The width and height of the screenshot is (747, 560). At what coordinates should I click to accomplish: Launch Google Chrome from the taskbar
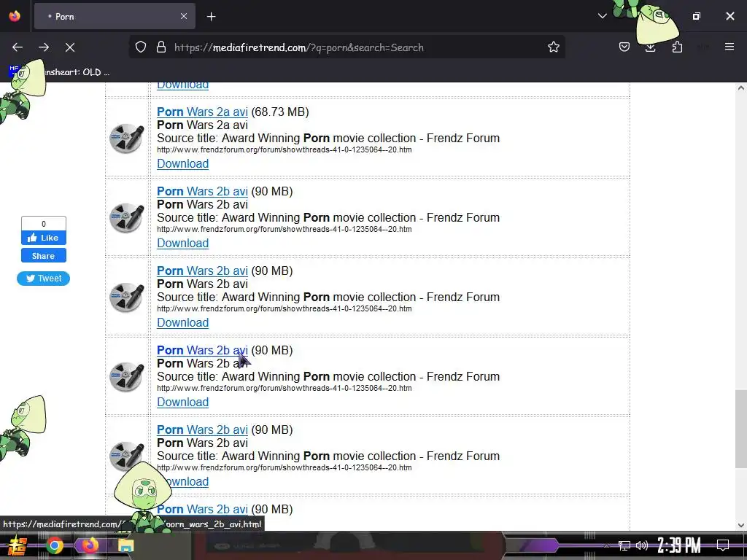tap(54, 545)
